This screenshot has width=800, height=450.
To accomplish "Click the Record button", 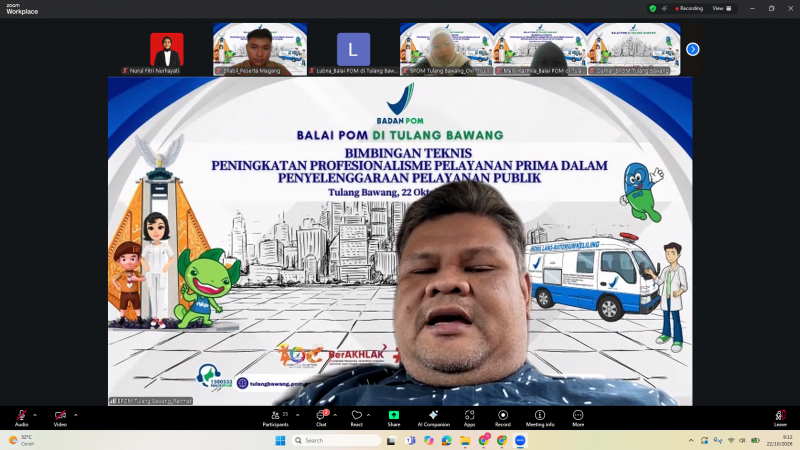I will pos(503,418).
